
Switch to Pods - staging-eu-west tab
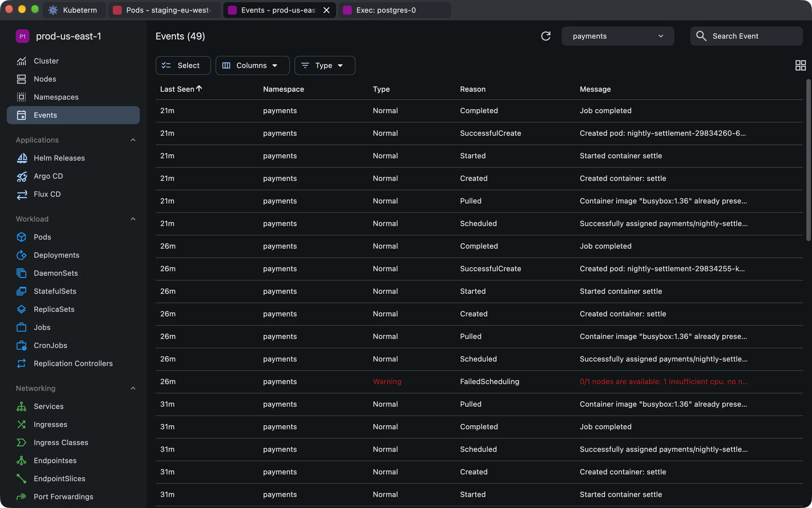pyautogui.click(x=164, y=10)
